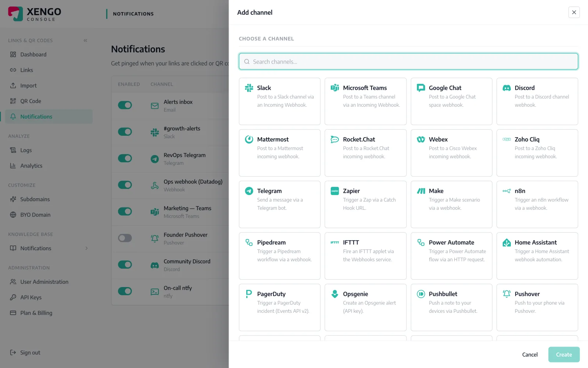The height and width of the screenshot is (368, 588).
Task: Click the Community Discord row name
Action: point(187,261)
